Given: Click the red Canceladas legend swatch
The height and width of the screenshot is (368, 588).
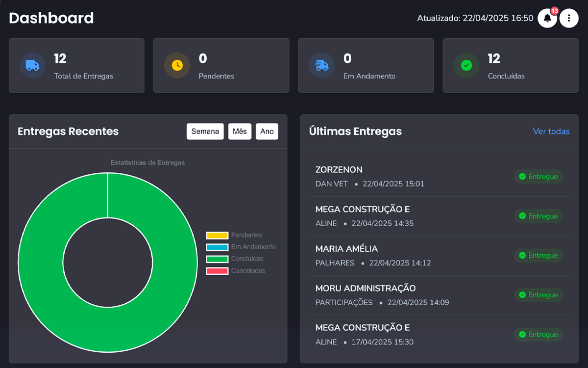Looking at the screenshot, I should pos(217,271).
